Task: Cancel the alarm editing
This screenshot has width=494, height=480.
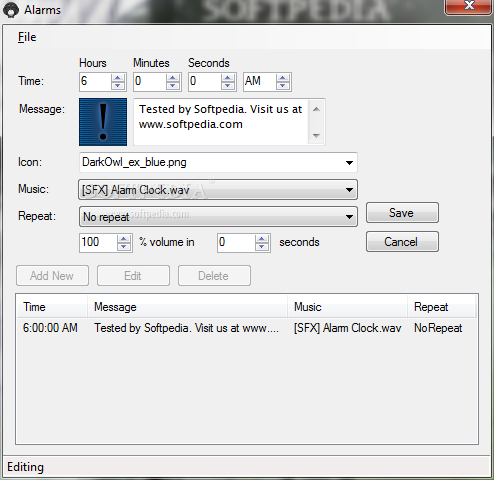Action: 402,242
